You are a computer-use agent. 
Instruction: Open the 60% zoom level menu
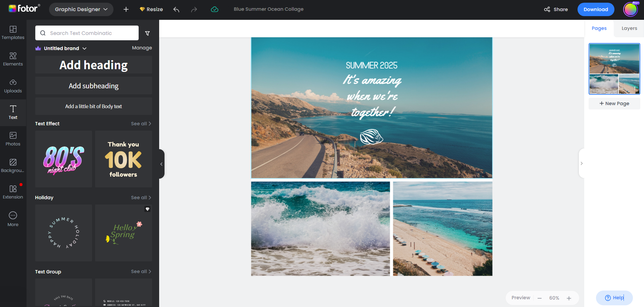click(554, 298)
